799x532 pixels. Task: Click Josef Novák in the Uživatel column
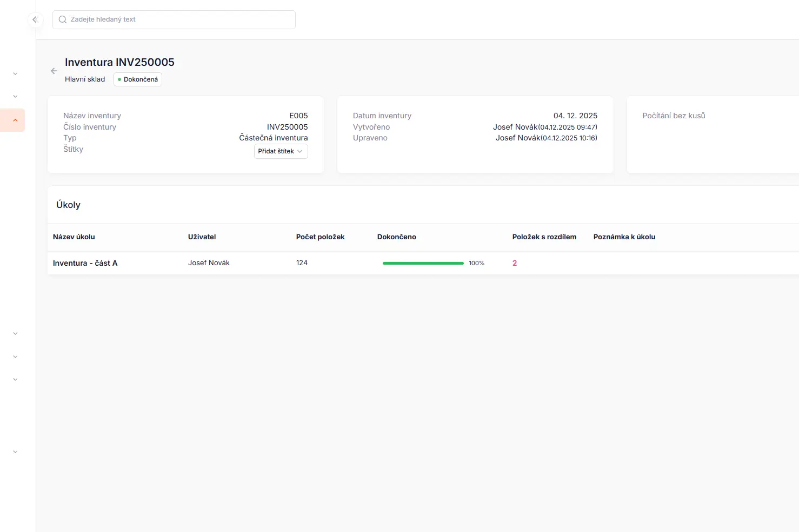pyautogui.click(x=209, y=262)
